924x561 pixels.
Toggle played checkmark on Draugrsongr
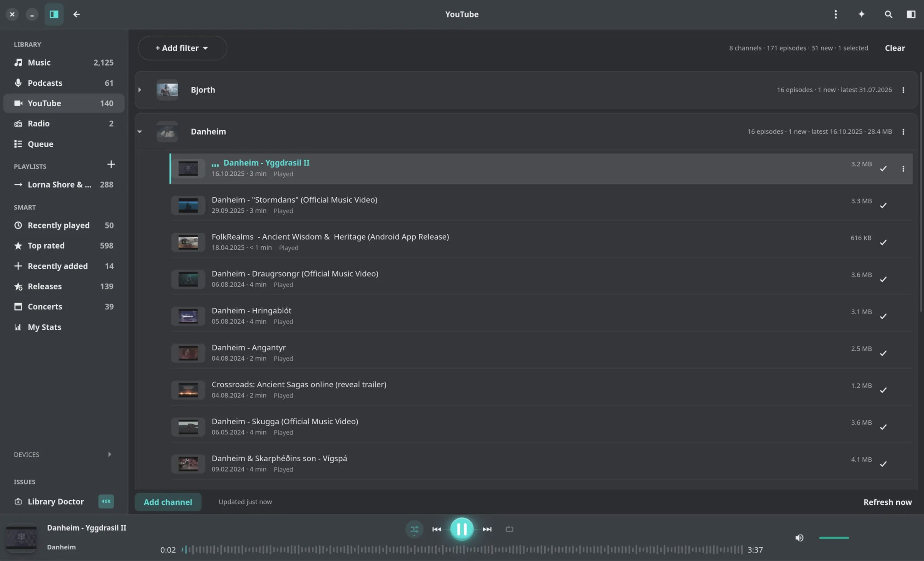883,280
